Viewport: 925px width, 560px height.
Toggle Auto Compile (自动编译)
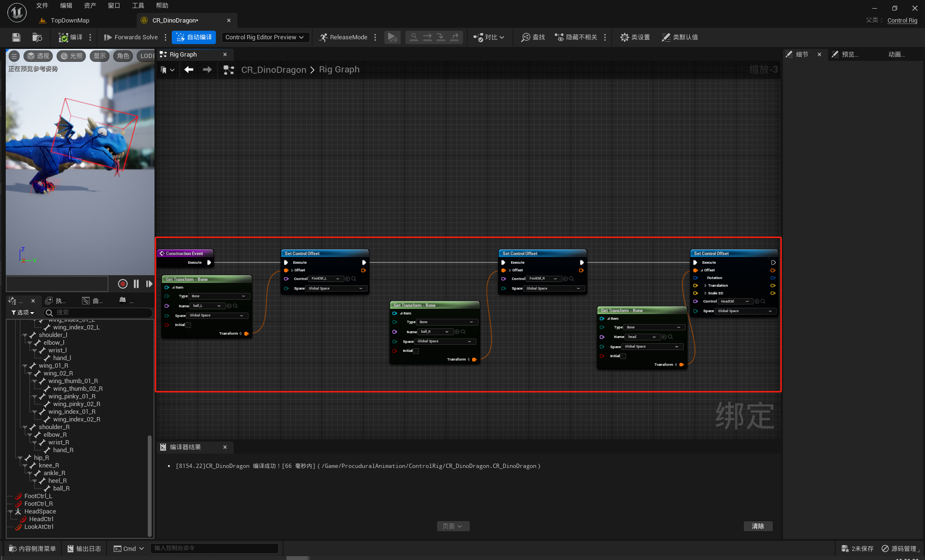click(194, 37)
